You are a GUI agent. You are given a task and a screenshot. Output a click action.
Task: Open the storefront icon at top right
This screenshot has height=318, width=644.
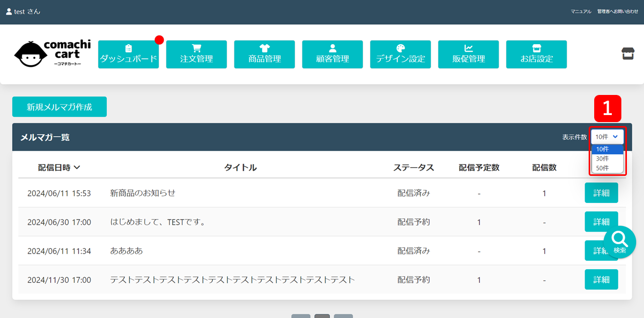[x=628, y=54]
